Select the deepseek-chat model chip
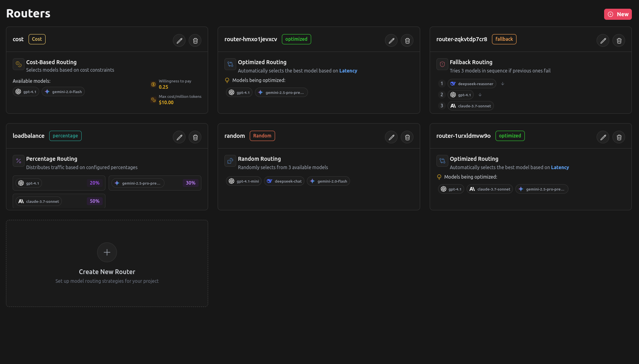The image size is (639, 364). [284, 181]
